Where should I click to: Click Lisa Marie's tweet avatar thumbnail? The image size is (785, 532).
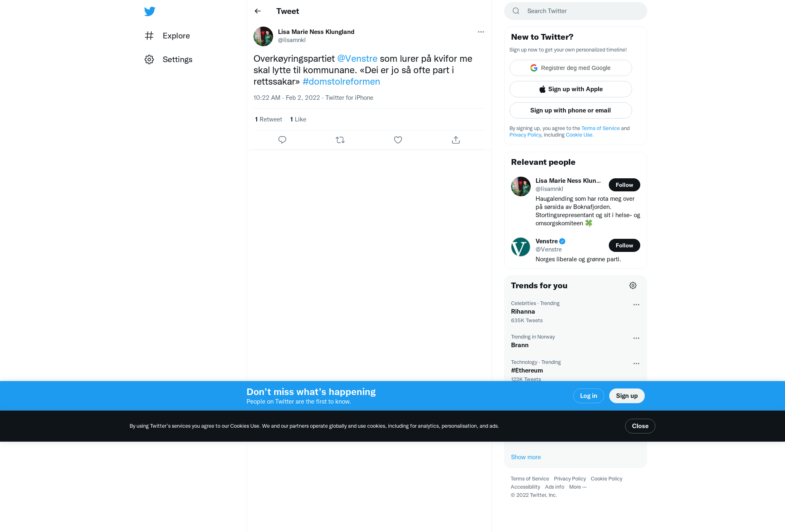click(x=263, y=36)
